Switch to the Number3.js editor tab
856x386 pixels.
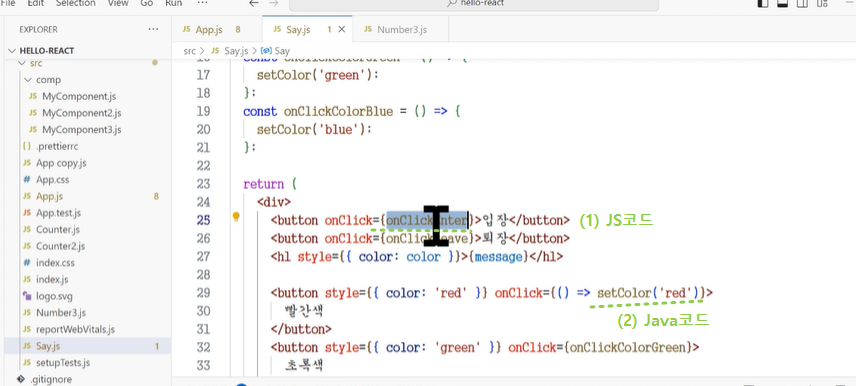[x=401, y=29]
